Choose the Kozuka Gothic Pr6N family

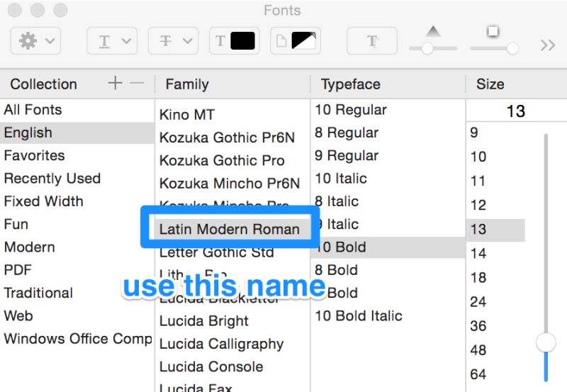(232, 138)
